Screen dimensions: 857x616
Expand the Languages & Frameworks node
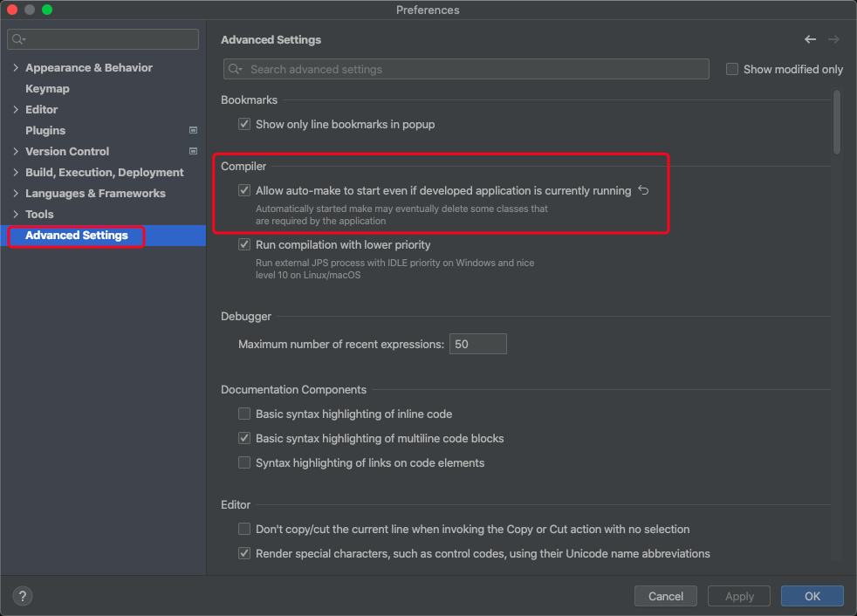pos(16,193)
